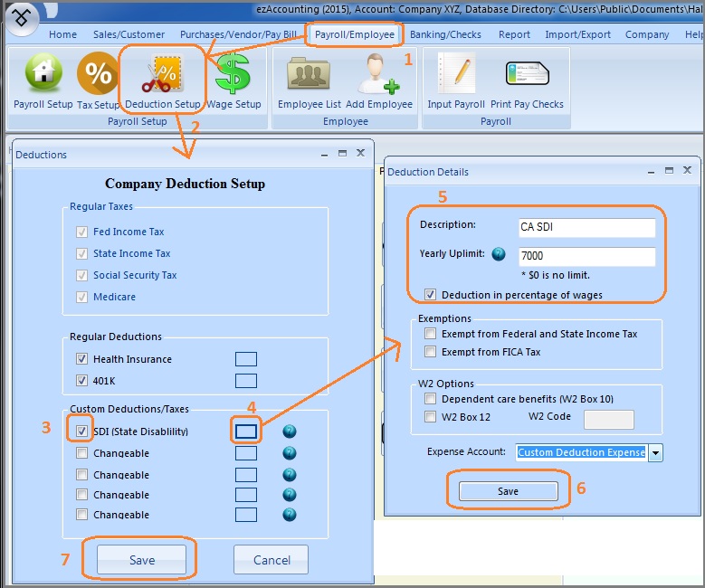This screenshot has height=588, width=705.
Task: Click the Wage Setup dollar icon
Action: pos(233,75)
